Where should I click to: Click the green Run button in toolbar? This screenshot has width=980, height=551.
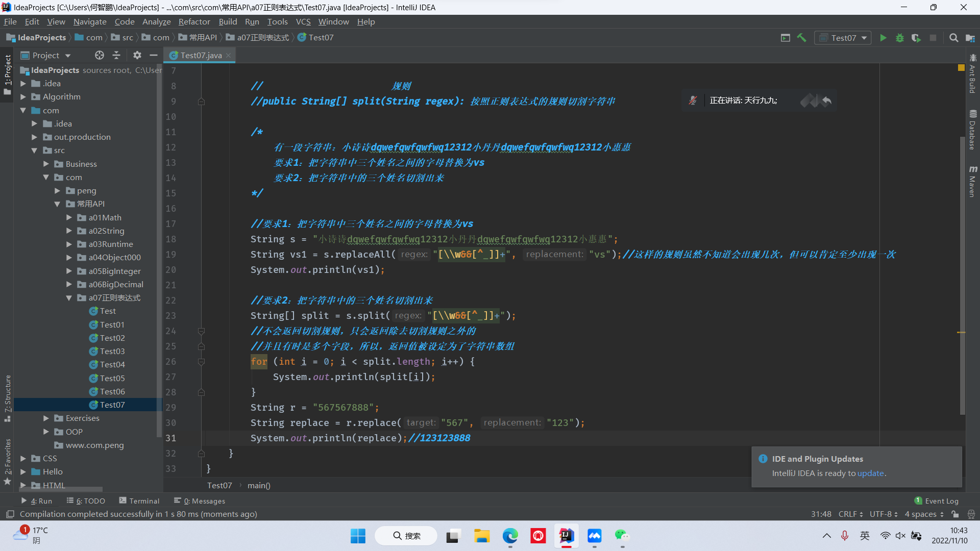883,38
